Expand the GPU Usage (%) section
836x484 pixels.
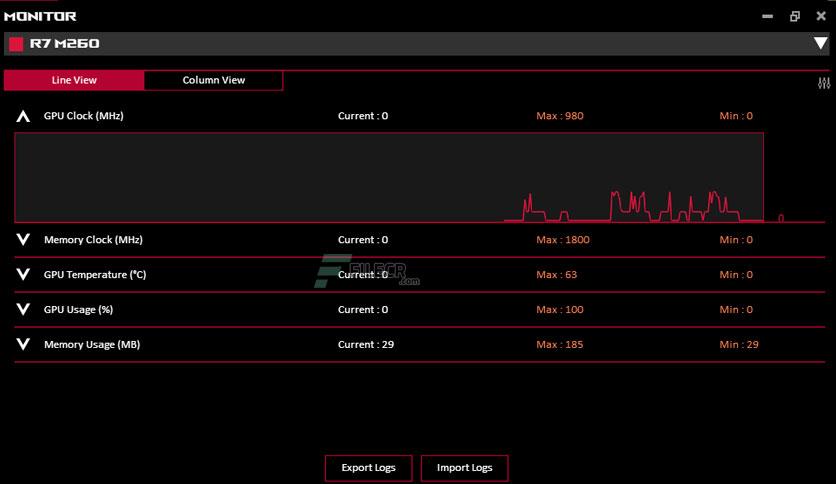pyautogui.click(x=23, y=309)
